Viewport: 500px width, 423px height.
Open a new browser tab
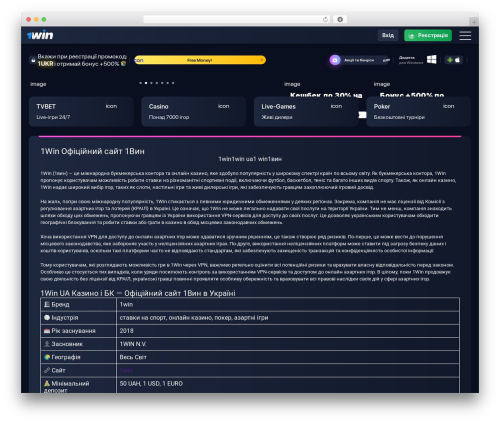pos(474,22)
